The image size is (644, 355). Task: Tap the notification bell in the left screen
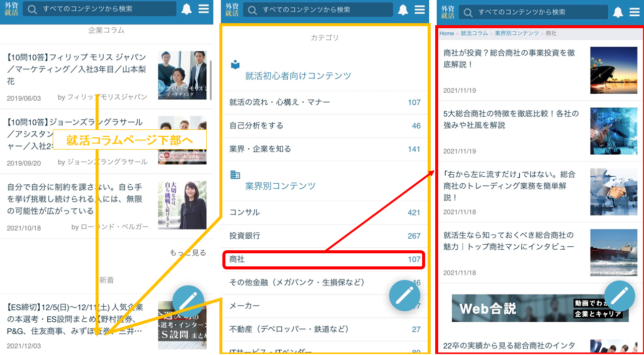187,9
